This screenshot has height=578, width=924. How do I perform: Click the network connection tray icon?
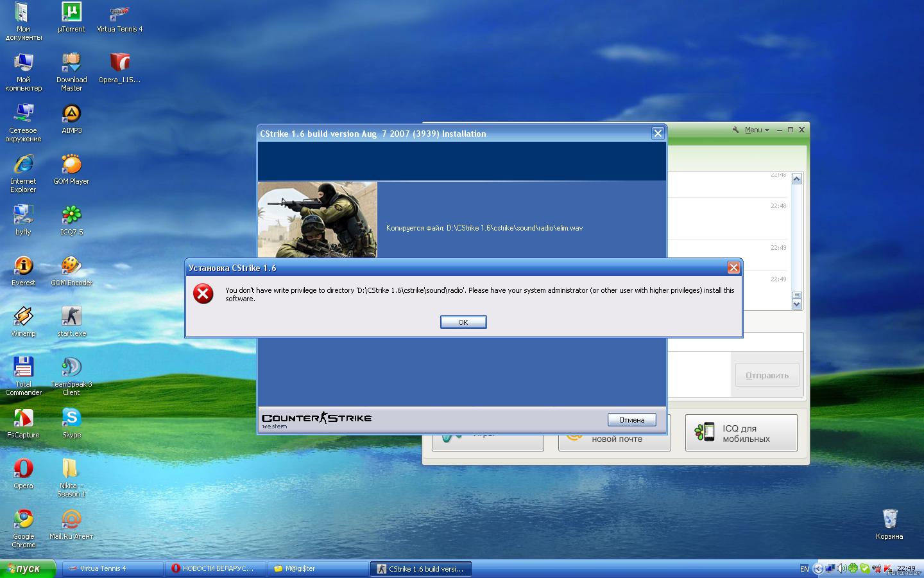(830, 568)
